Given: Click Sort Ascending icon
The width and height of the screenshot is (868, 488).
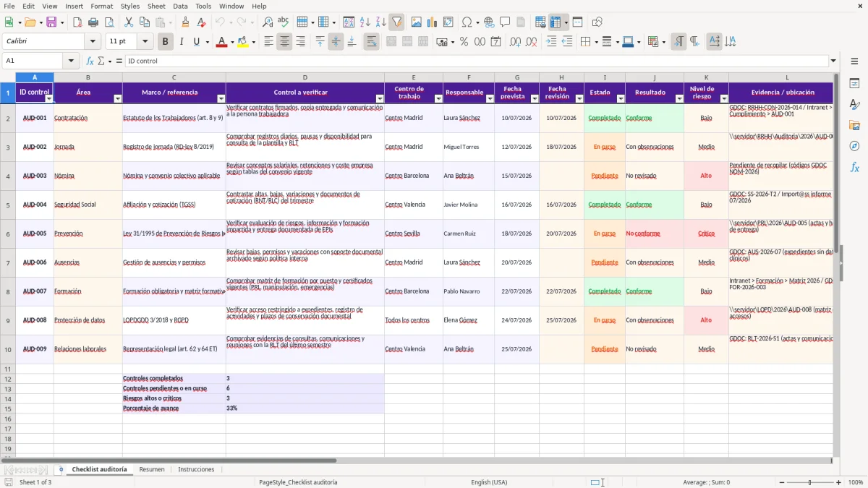Looking at the screenshot, I should click(x=365, y=22).
